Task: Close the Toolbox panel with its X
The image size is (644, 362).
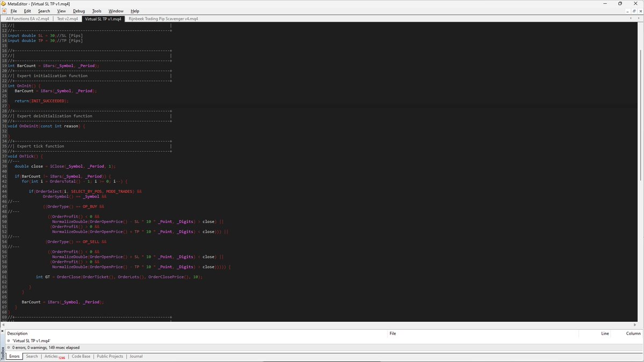Action: (2, 331)
